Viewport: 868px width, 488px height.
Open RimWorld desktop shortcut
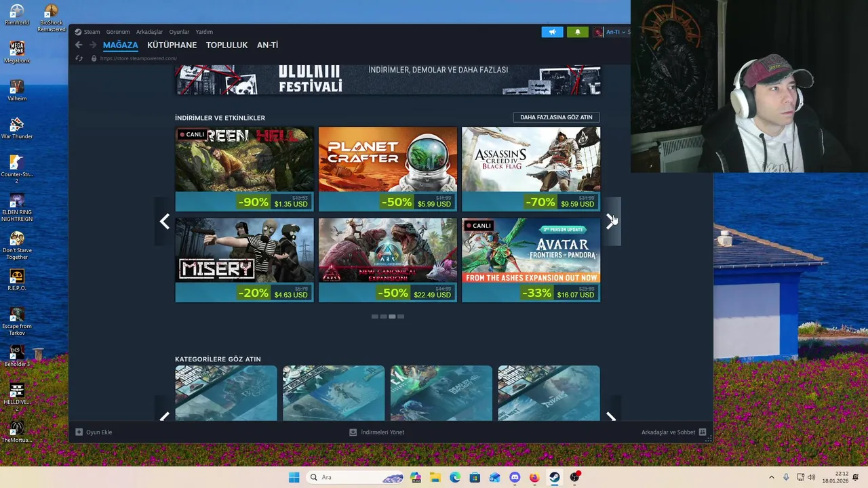pyautogui.click(x=17, y=15)
